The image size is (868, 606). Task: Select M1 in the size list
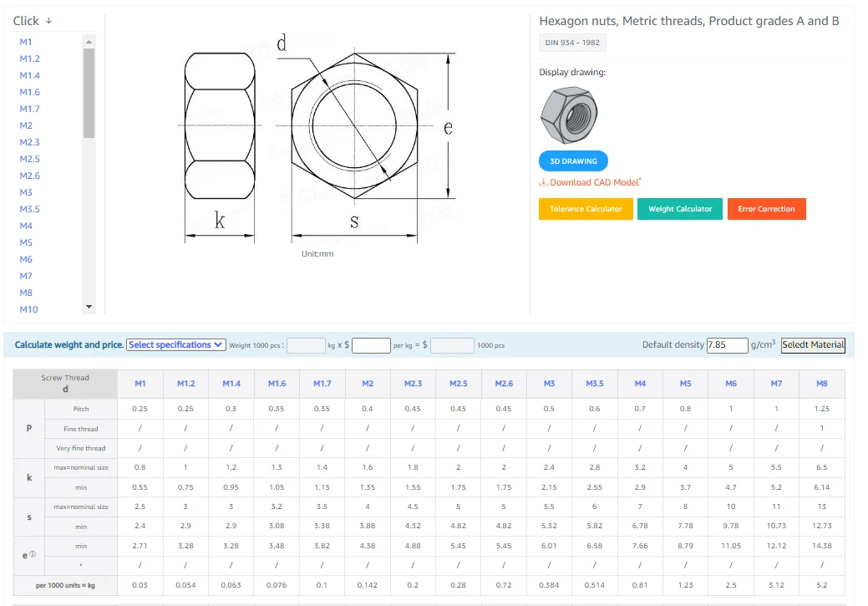pyautogui.click(x=26, y=42)
